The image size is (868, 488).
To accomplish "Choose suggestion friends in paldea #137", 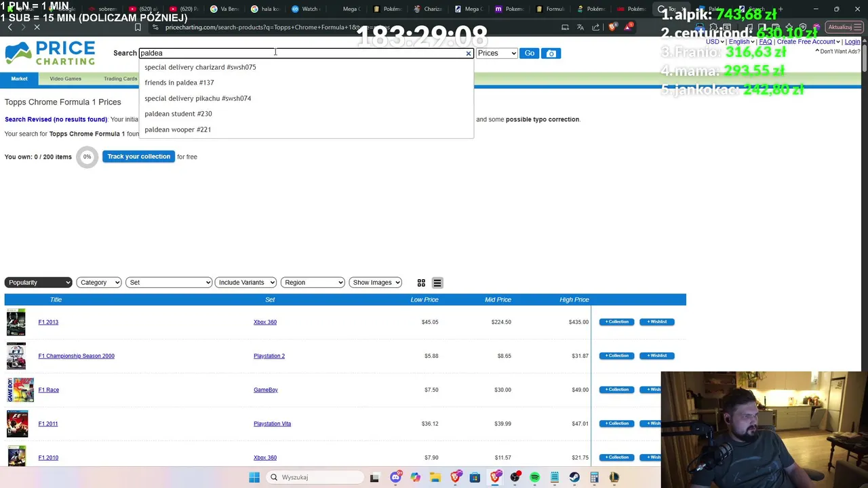I will coord(306,83).
